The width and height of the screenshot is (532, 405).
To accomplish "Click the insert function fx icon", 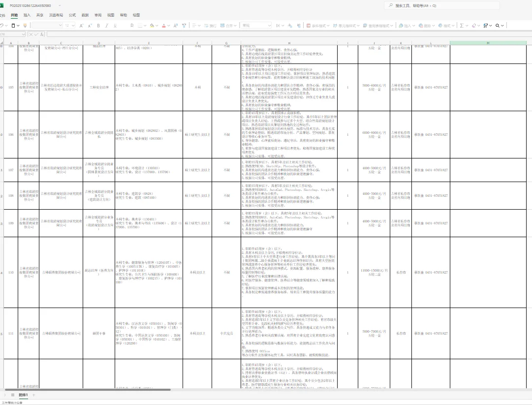I will (42, 34).
